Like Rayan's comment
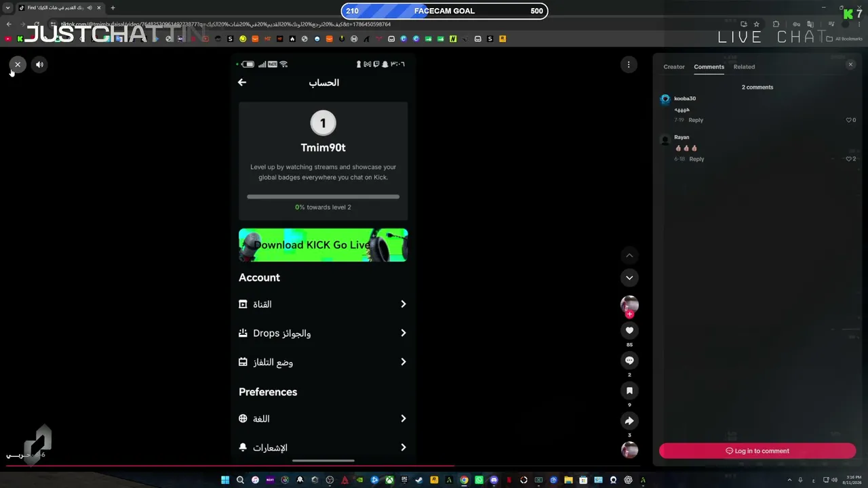 850,159
